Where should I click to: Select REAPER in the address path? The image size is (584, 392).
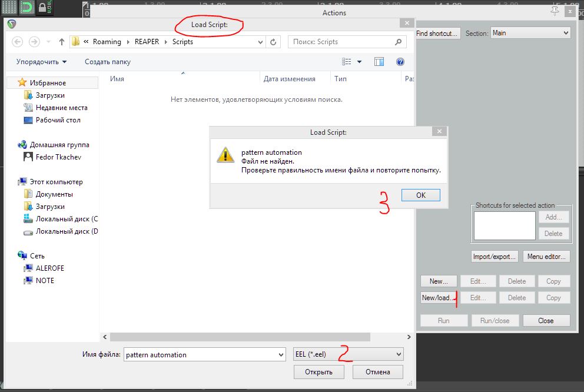pos(147,42)
